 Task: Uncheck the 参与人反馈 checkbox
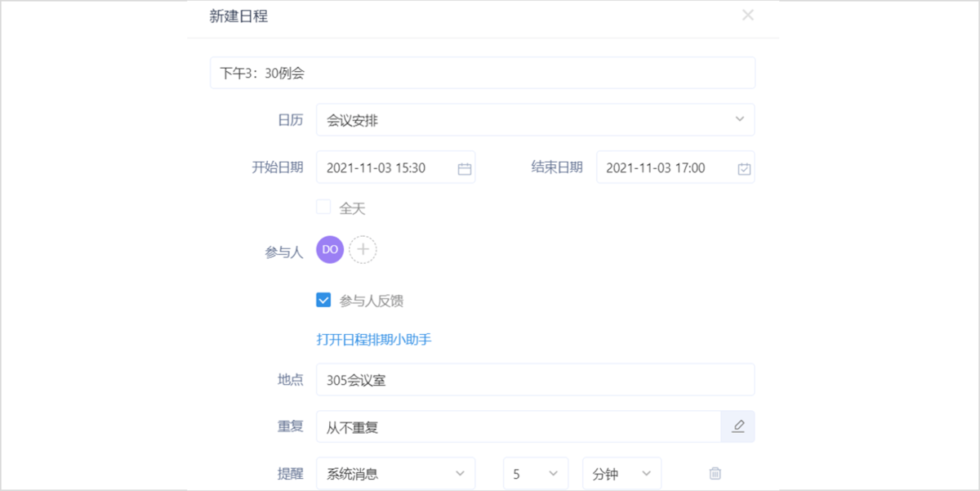323,300
